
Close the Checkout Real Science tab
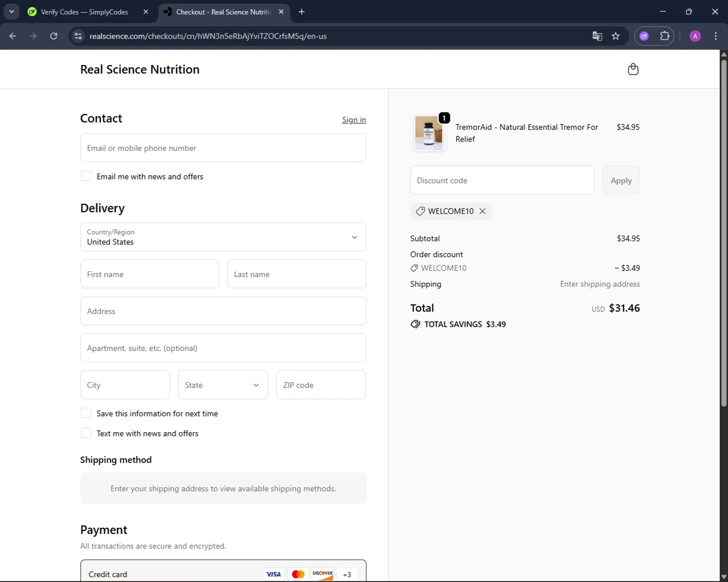[281, 12]
